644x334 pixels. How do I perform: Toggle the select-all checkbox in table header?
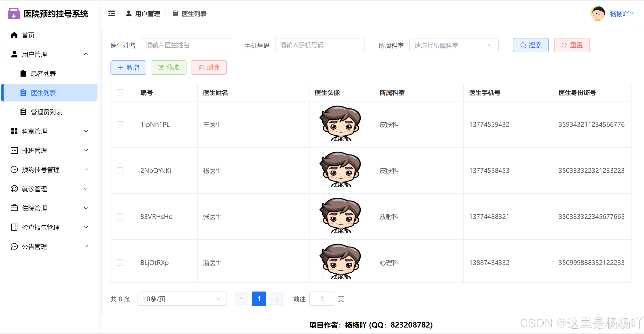[x=120, y=93]
